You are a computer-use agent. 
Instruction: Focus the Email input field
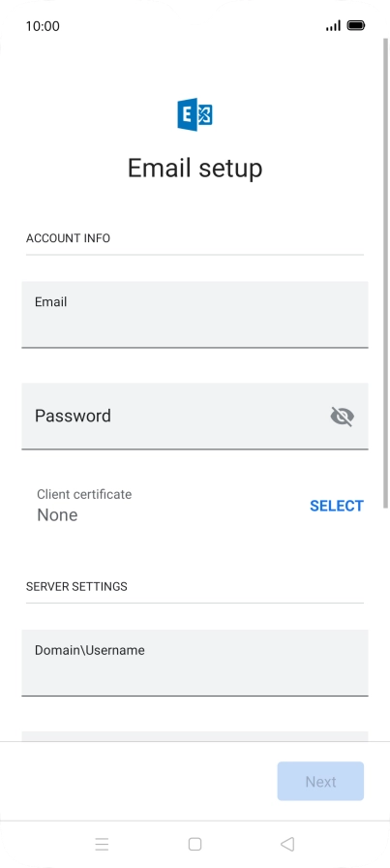[195, 315]
